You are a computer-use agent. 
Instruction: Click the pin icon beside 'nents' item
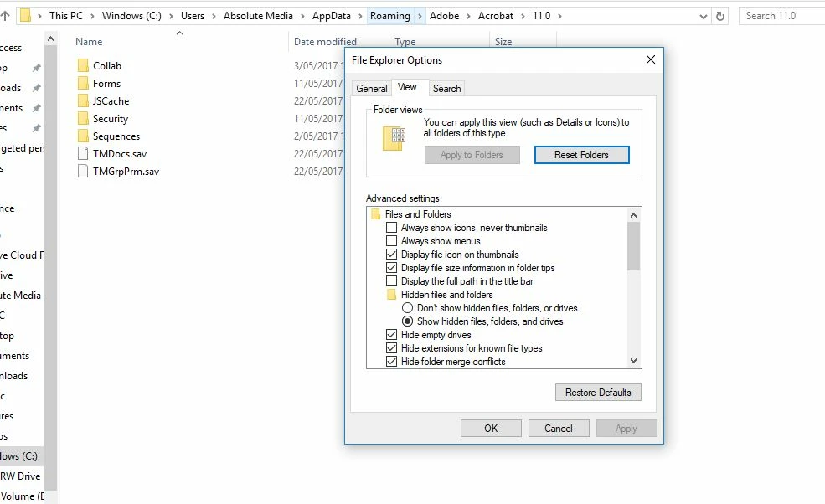click(x=36, y=108)
